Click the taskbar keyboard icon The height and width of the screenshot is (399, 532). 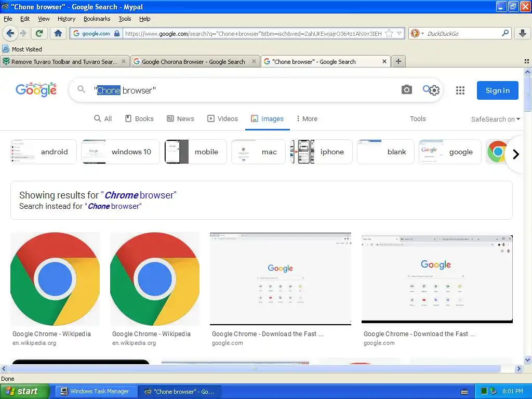(x=464, y=392)
